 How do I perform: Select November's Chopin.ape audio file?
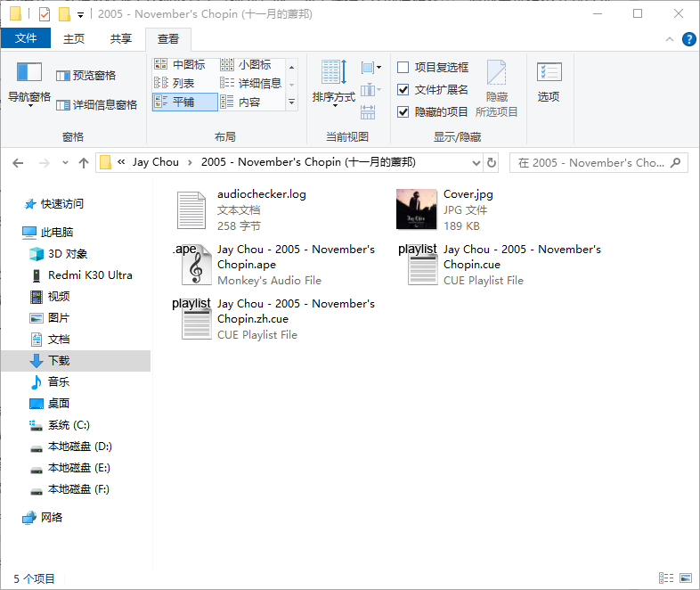[273, 265]
